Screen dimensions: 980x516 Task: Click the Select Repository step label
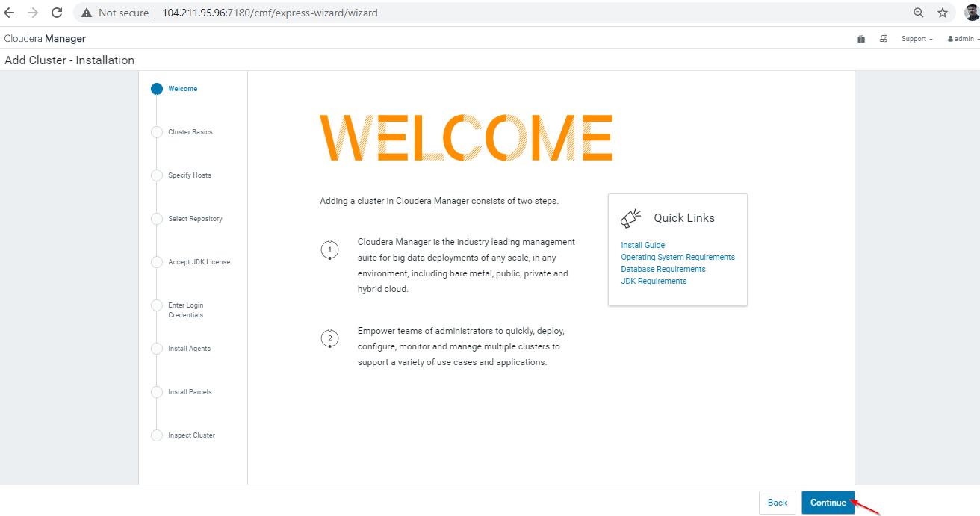(195, 219)
